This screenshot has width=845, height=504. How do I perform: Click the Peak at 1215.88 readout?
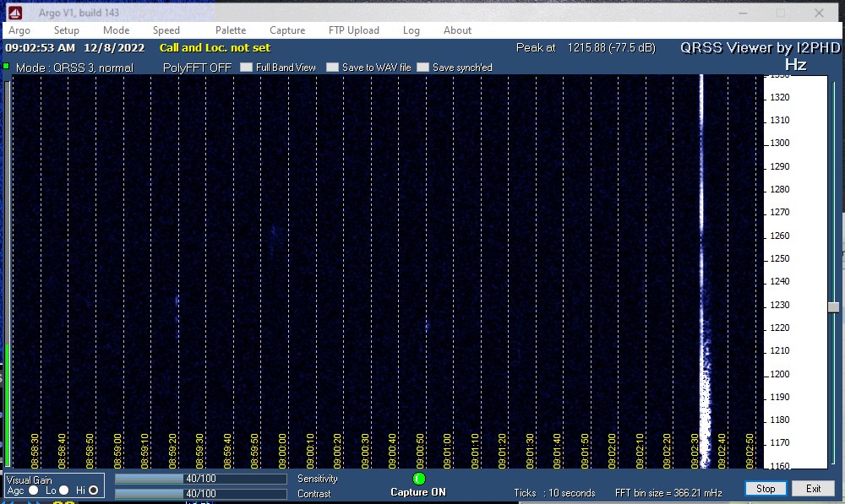(586, 47)
